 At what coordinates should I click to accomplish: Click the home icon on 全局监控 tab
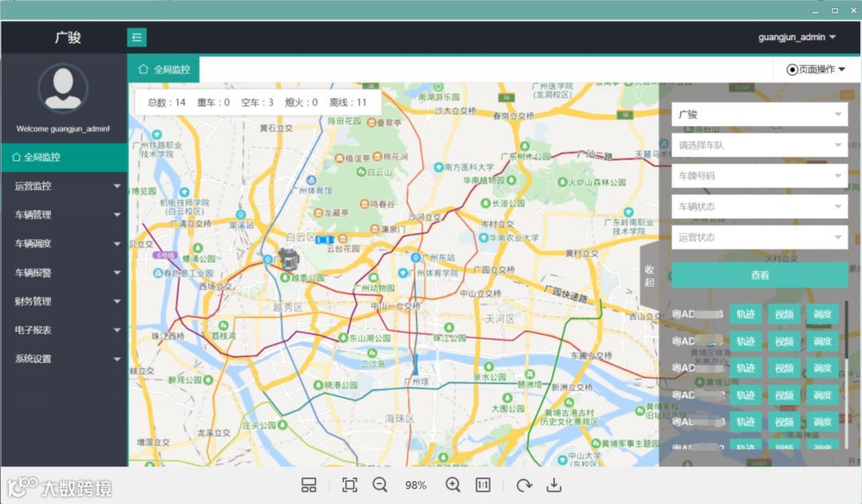(x=144, y=69)
